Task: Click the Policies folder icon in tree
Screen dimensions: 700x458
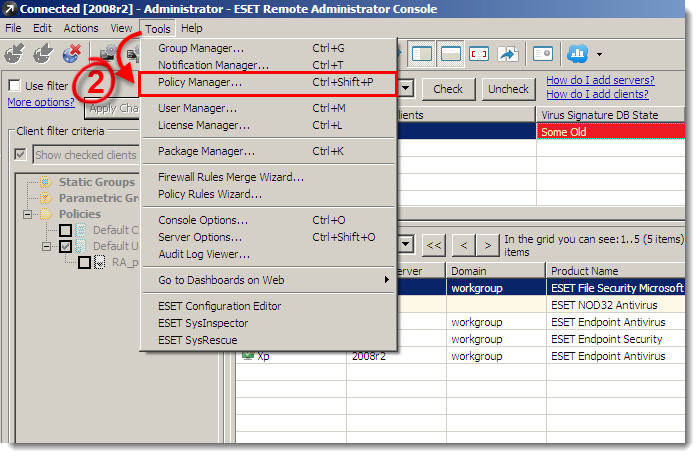Action: point(45,214)
